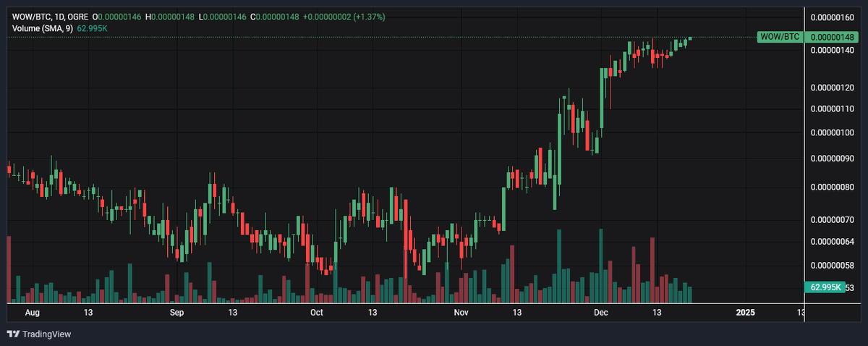
Task: Click the green WOW/BTC price label
Action: point(780,37)
